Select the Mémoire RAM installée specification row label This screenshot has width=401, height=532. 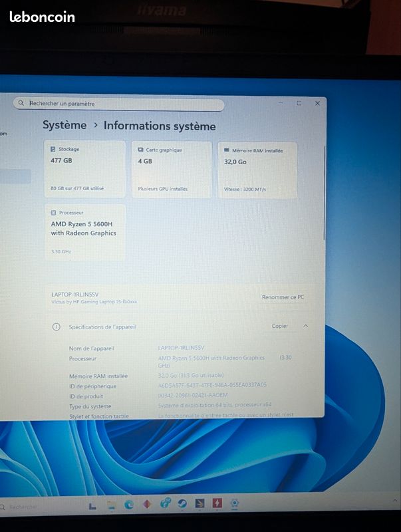pos(98,376)
